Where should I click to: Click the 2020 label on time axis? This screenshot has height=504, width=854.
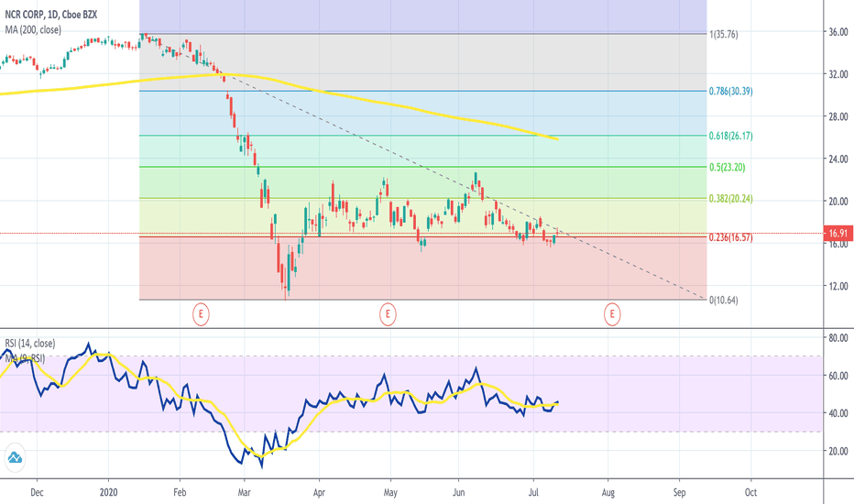108,493
